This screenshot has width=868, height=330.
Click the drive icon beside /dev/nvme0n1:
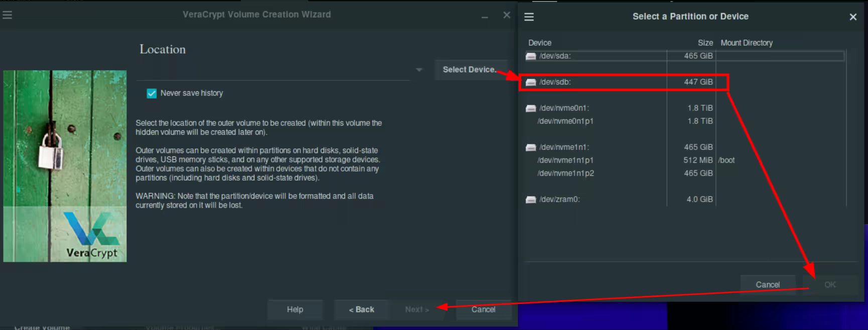[x=531, y=108]
